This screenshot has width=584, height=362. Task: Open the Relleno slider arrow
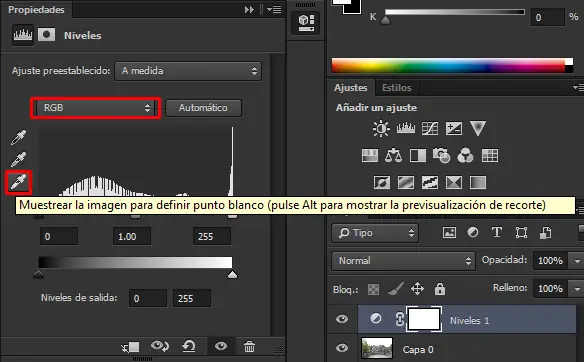(x=577, y=289)
